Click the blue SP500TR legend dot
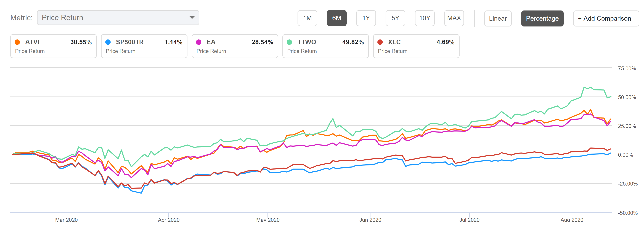This screenshot has height=228, width=644. 108,42
